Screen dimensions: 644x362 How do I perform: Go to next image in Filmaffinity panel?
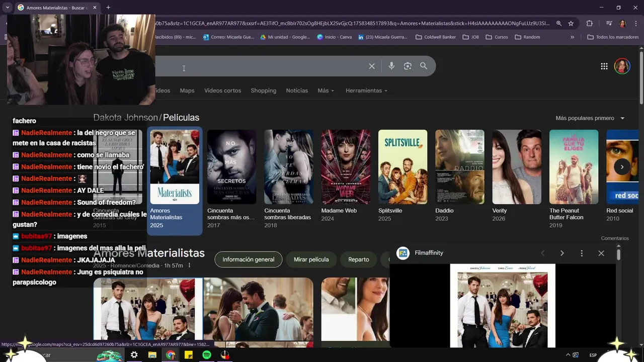(562, 253)
